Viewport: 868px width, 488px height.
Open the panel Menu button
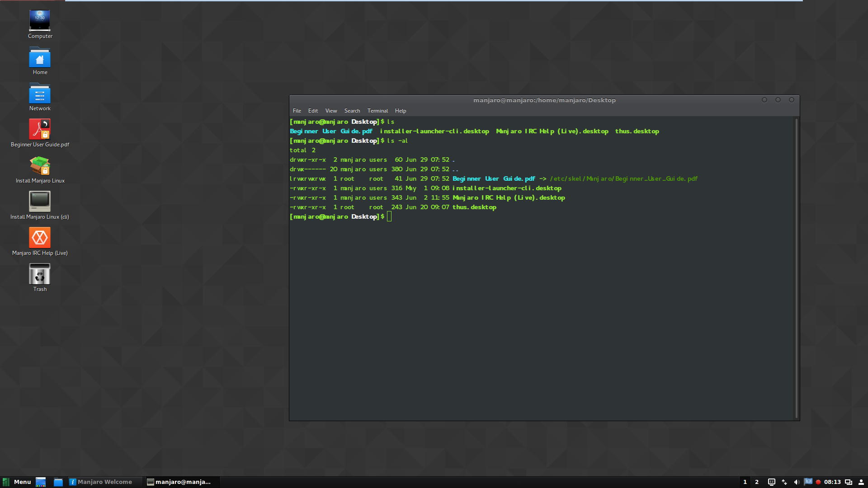point(17,482)
